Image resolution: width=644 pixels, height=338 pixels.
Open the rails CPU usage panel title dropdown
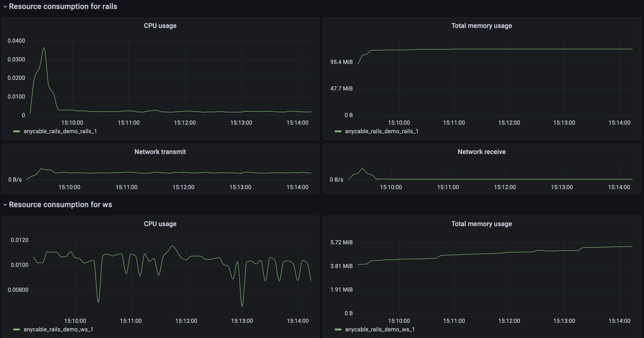click(x=160, y=26)
